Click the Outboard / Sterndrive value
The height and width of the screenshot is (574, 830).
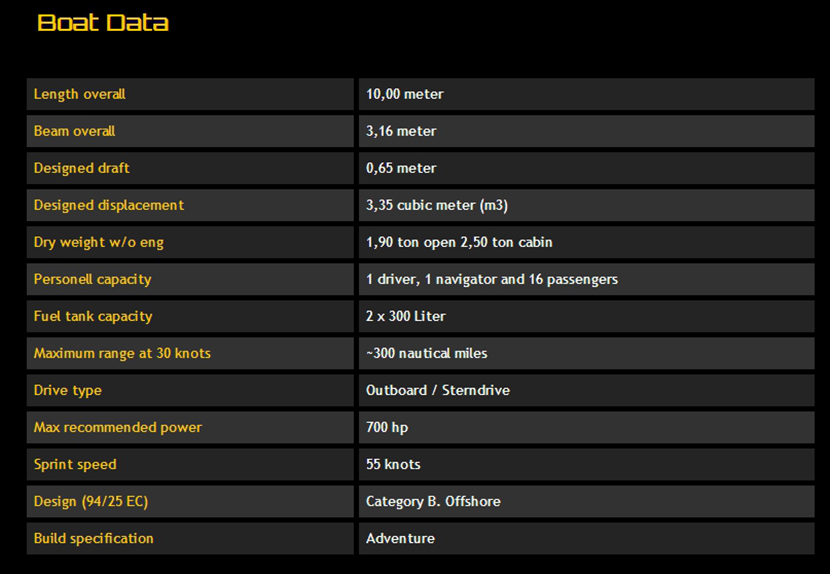coord(438,390)
